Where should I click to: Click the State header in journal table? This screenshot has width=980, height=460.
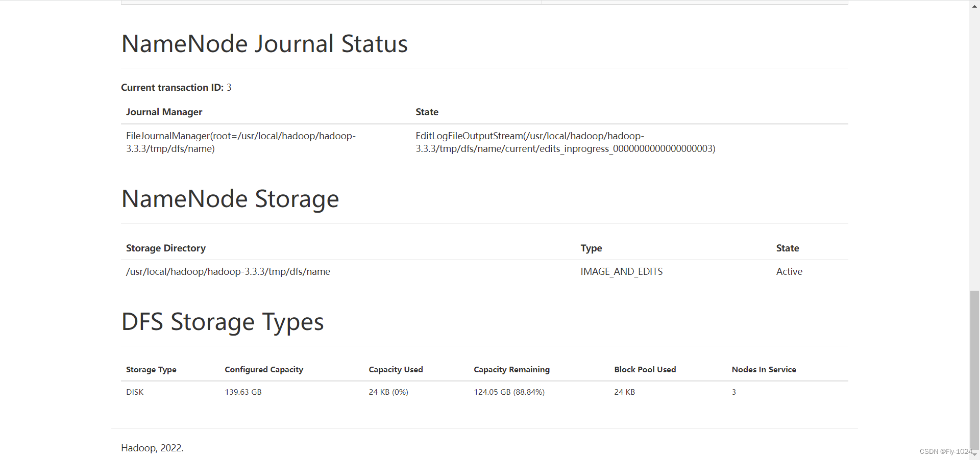pyautogui.click(x=427, y=112)
